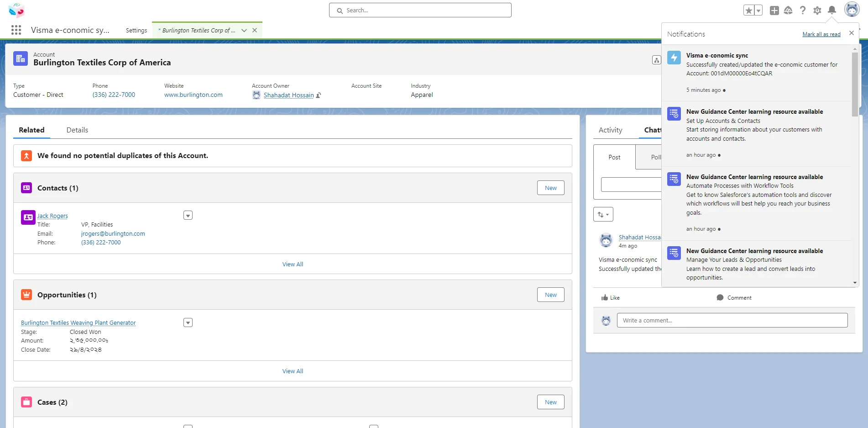868x428 pixels.
Task: Click Comment on the feed post
Action: pyautogui.click(x=734, y=297)
